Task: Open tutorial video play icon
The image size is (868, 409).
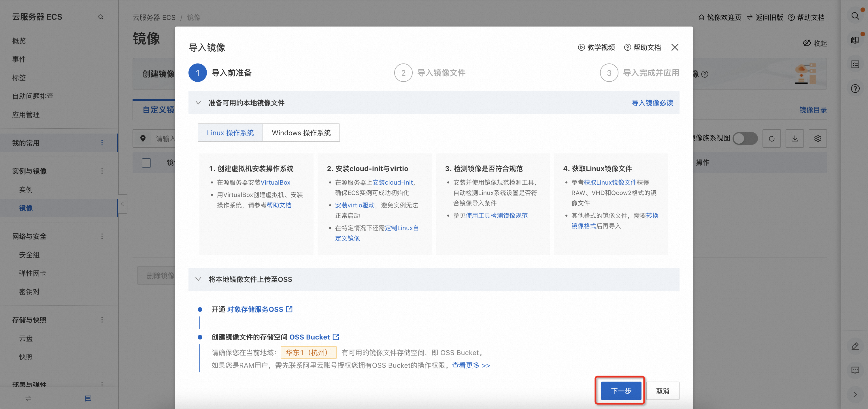Action: coord(581,48)
